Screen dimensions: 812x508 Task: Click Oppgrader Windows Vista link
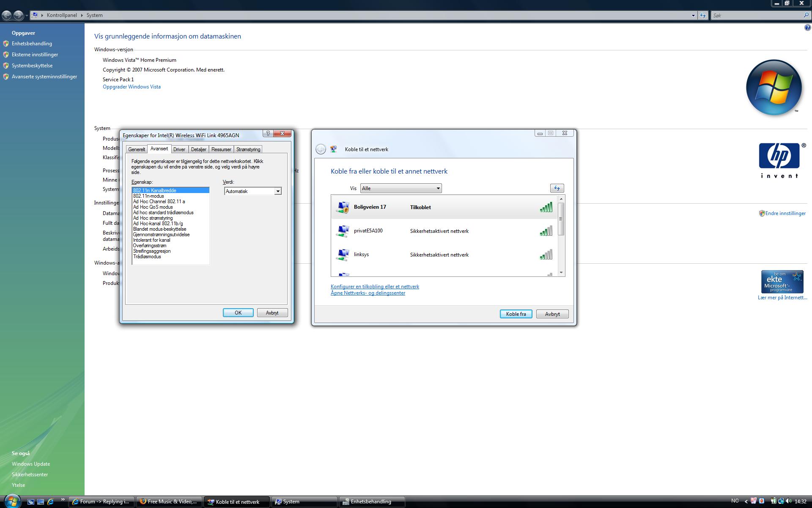click(x=132, y=87)
